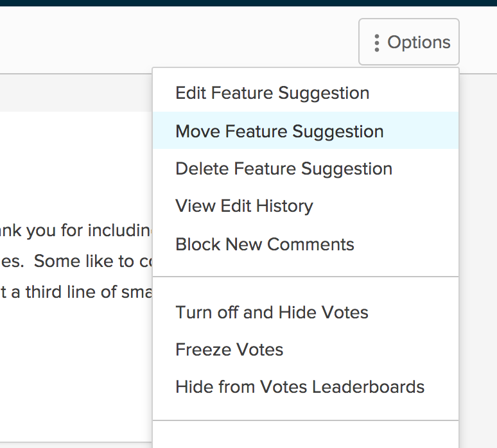Click body text 'nk you for includin'
The height and width of the screenshot is (448, 497).
point(76,230)
